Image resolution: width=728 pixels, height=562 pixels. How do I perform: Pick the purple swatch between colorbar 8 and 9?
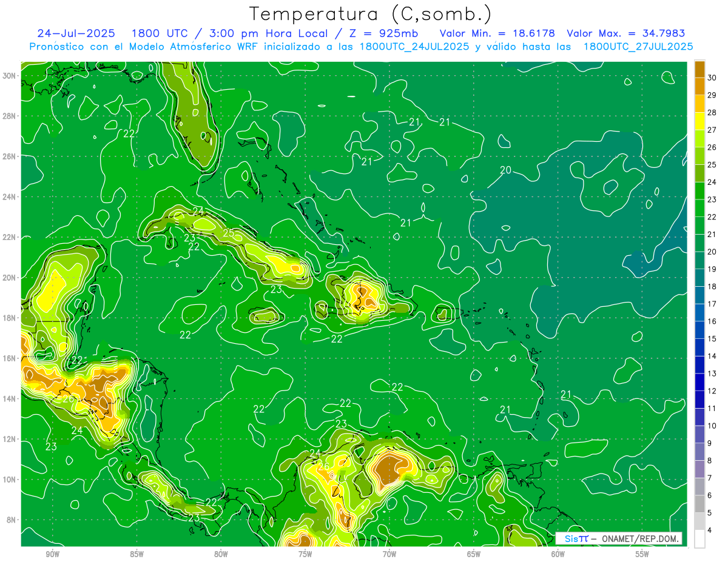coord(699,452)
